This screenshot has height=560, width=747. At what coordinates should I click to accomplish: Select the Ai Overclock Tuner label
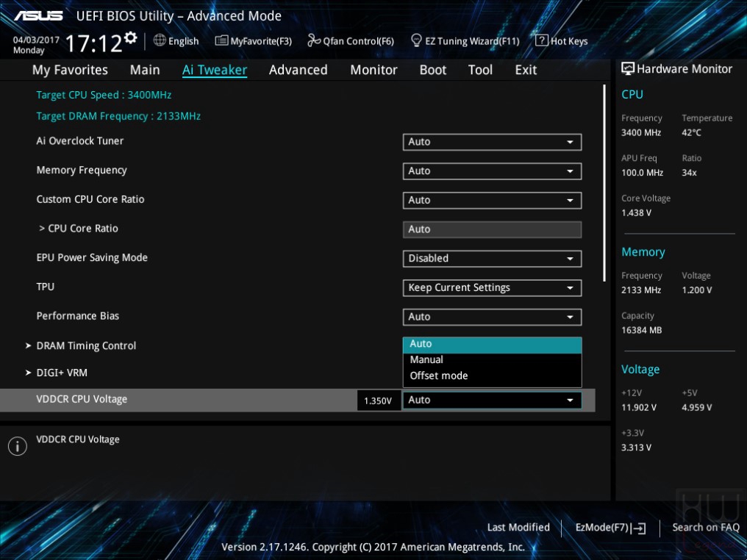pyautogui.click(x=80, y=141)
